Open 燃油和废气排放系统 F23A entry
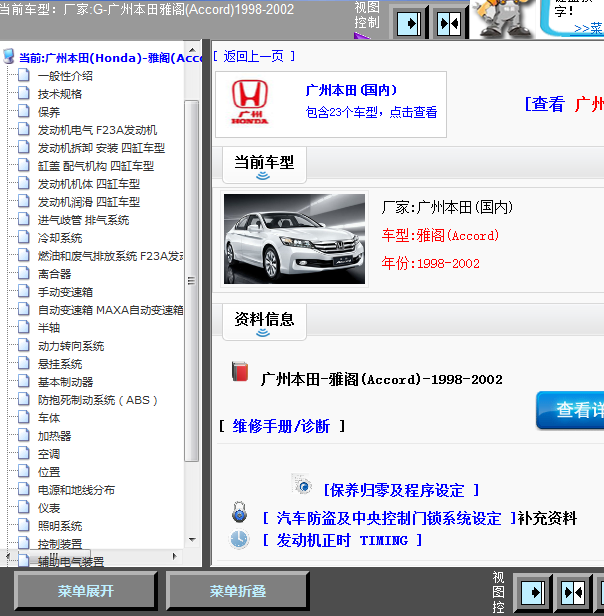 110,256
